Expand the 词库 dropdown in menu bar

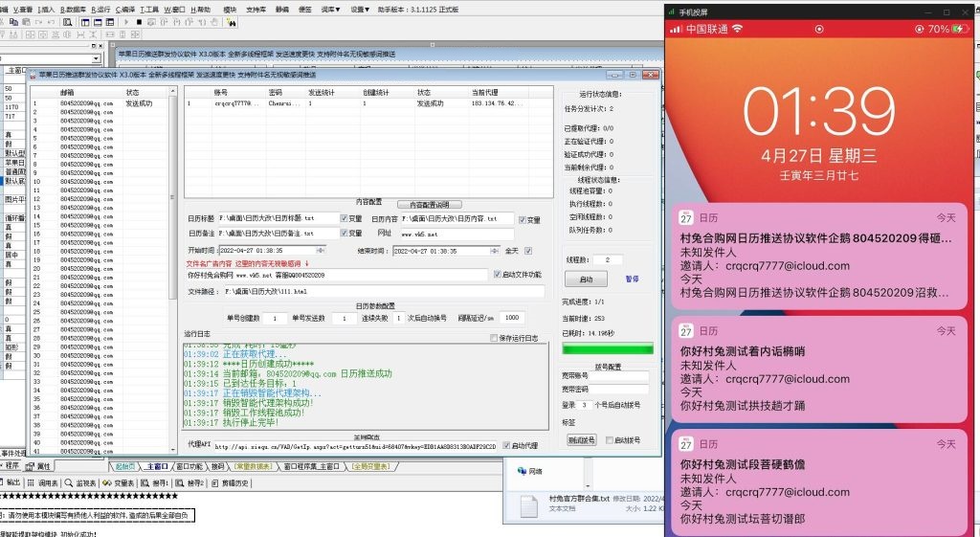tap(330, 8)
